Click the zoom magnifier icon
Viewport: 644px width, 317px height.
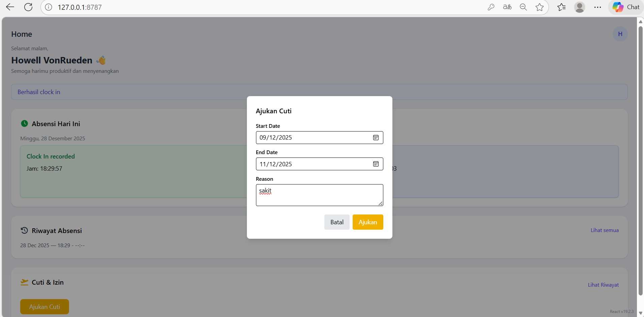coord(523,7)
